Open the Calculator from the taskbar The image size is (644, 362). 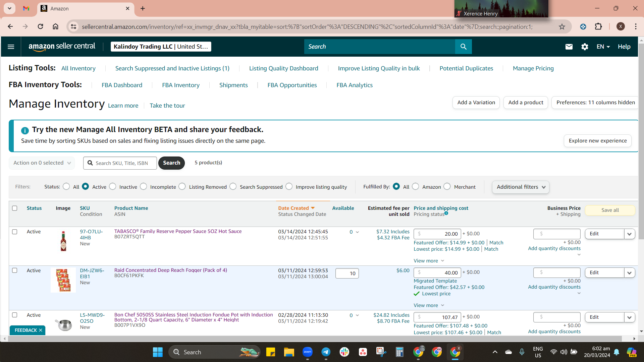click(399, 352)
